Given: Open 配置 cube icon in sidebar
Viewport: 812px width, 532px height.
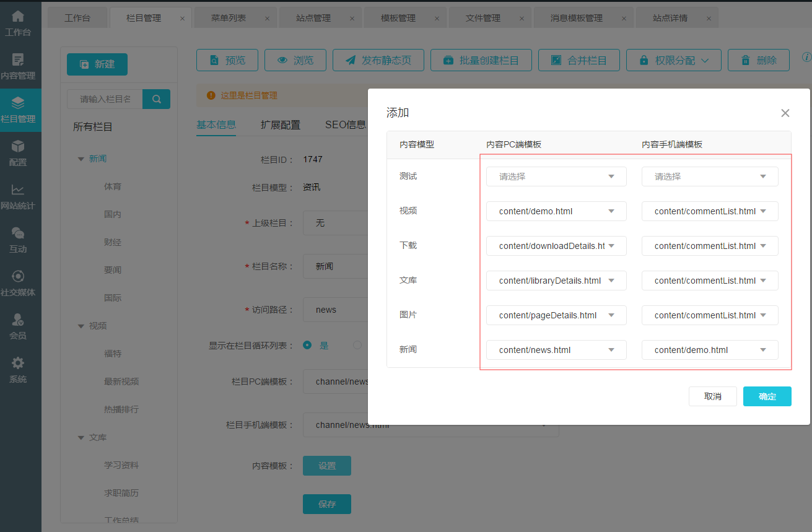Looking at the screenshot, I should click(19, 153).
